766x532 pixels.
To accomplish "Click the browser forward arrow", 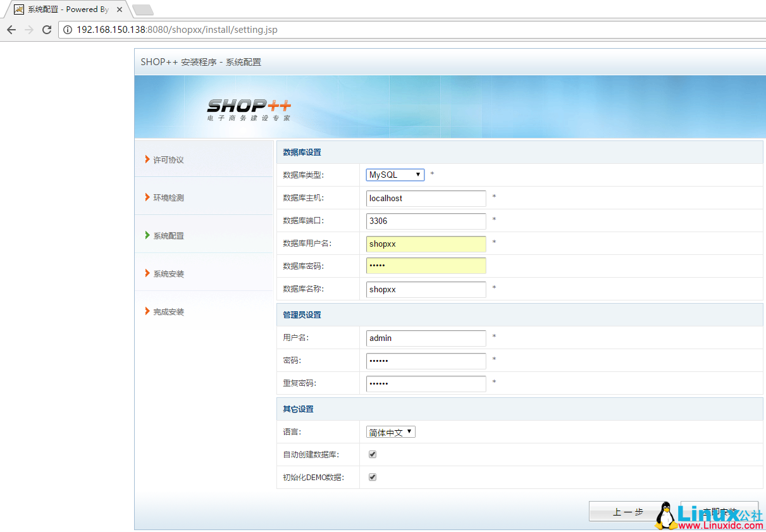I will (x=28, y=30).
